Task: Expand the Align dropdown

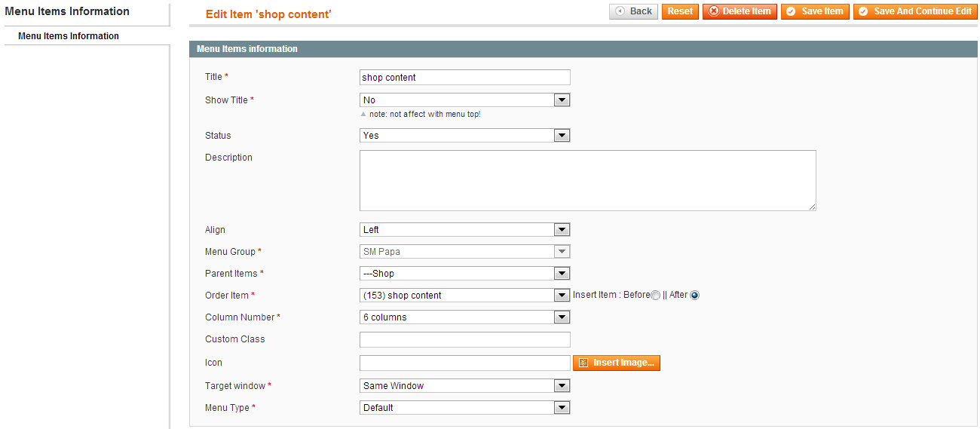Action: pos(465,230)
